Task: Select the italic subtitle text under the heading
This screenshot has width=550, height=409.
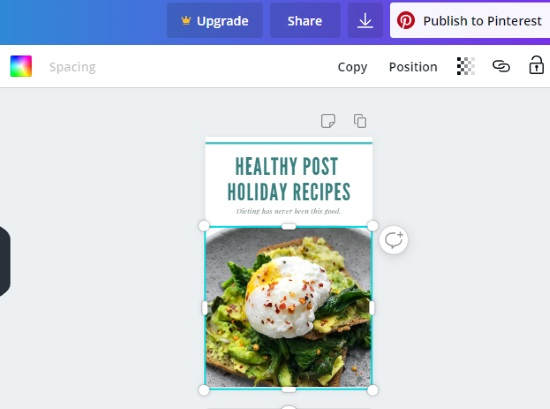Action: click(288, 211)
